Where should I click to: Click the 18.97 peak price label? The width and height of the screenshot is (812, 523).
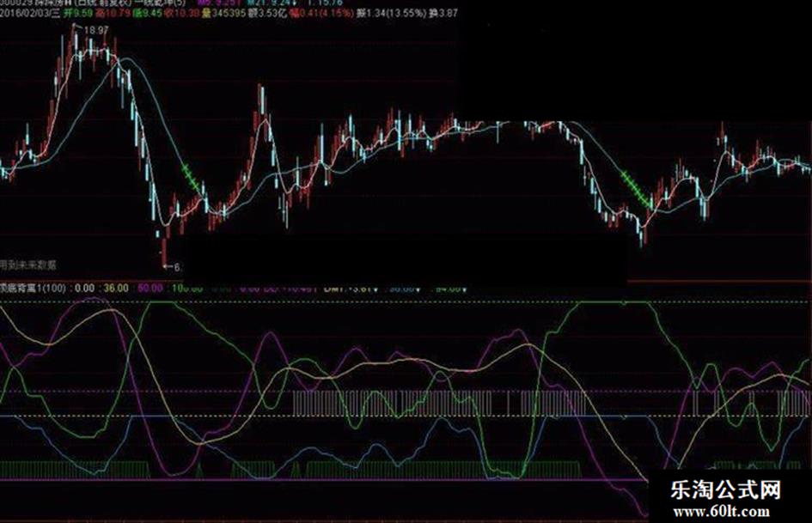[x=95, y=30]
